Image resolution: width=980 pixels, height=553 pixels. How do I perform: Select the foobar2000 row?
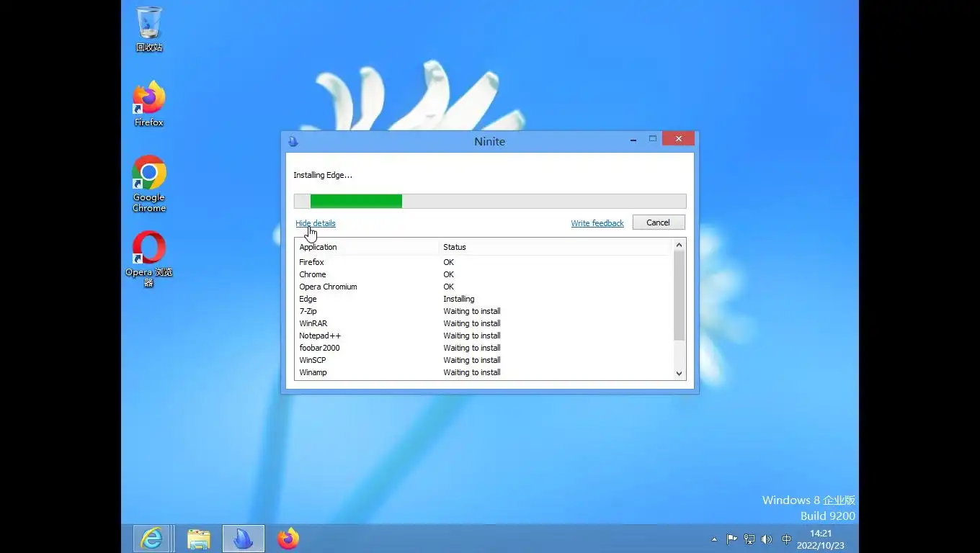pyautogui.click(x=484, y=348)
